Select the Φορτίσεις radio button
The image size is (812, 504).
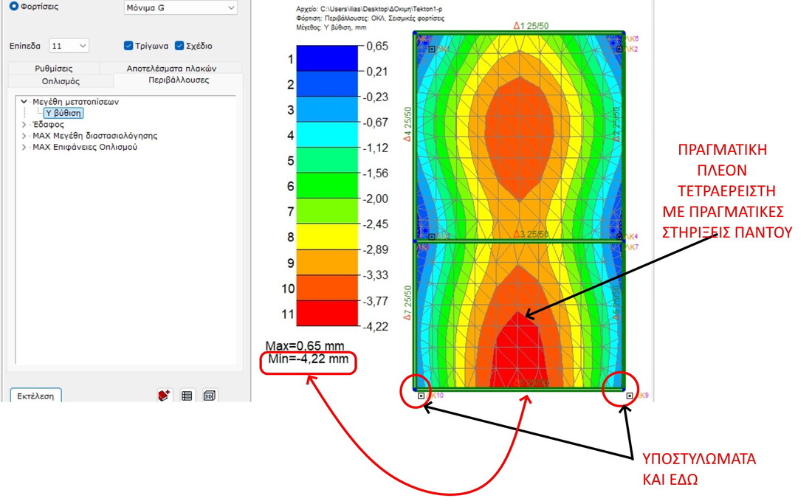pos(14,6)
